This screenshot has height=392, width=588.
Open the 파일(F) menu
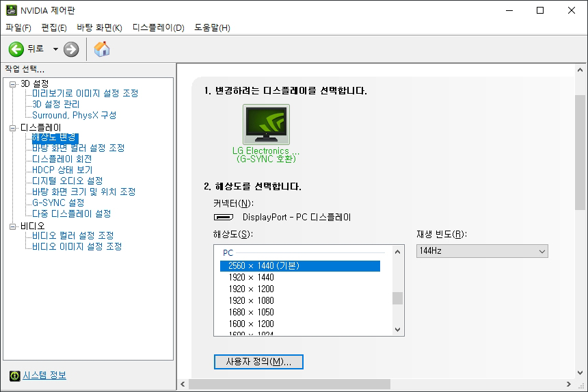(18, 28)
